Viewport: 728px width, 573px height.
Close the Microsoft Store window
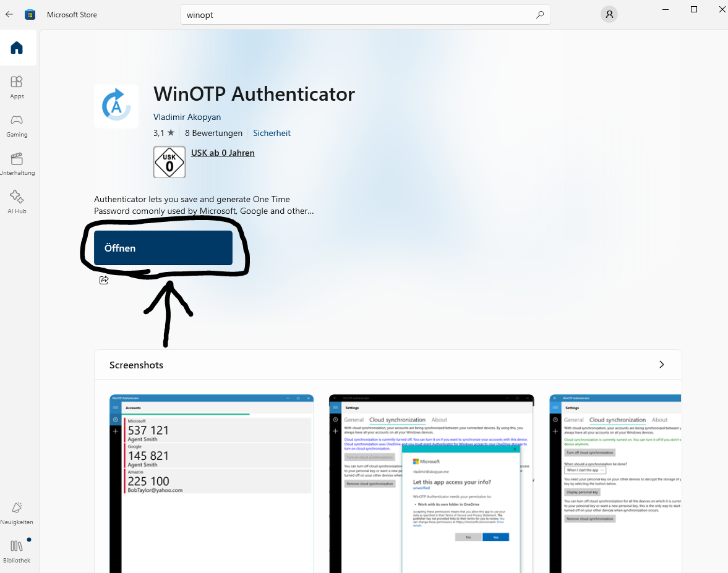(722, 9)
